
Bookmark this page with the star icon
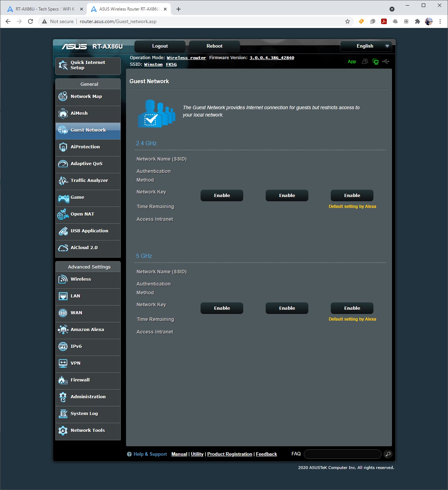(348, 21)
